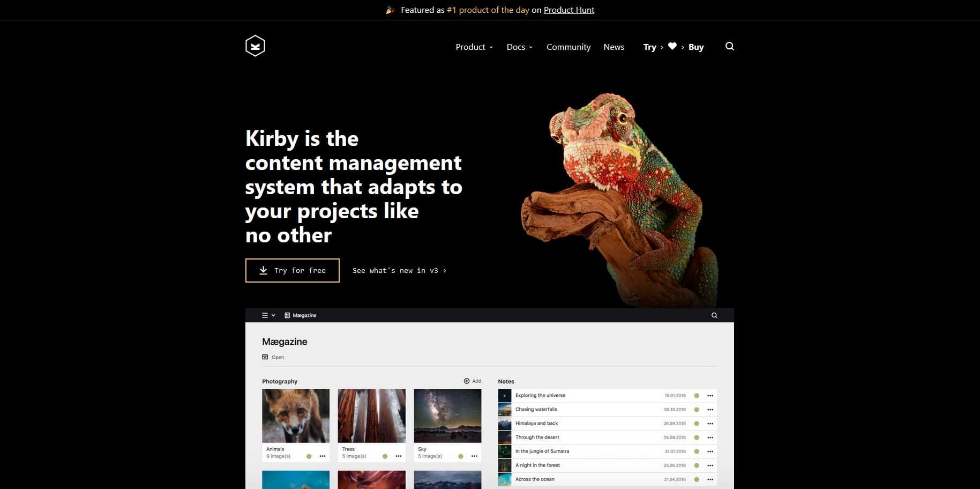Open the News nav item
Viewport: 980px width, 489px height.
[x=614, y=47]
